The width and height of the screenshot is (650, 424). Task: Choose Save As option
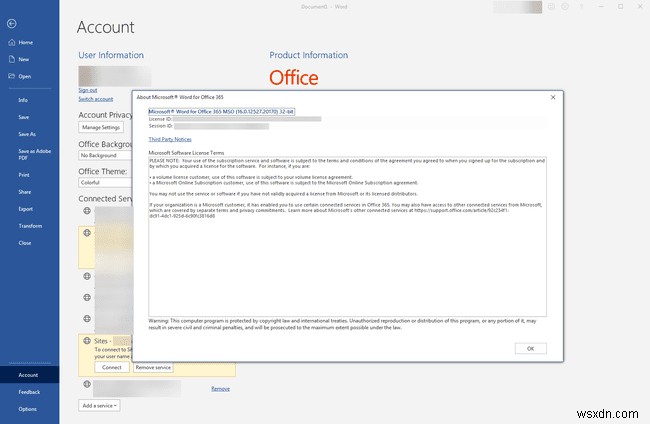(29, 134)
